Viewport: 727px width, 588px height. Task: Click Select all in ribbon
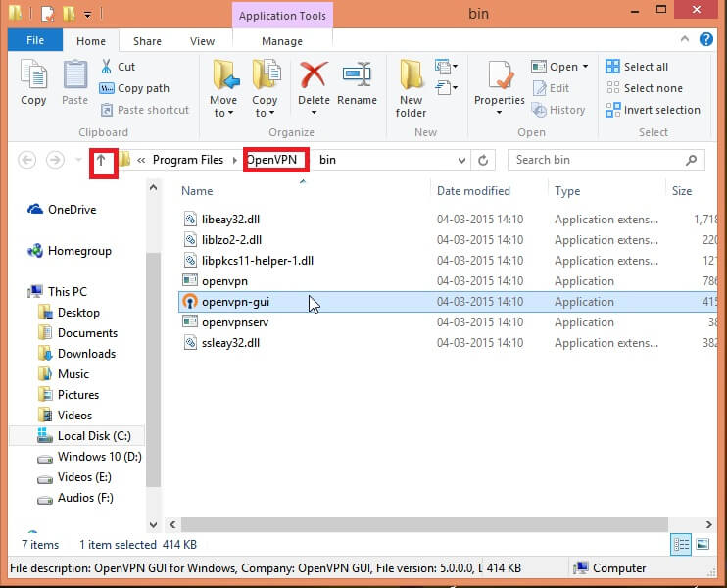point(637,67)
